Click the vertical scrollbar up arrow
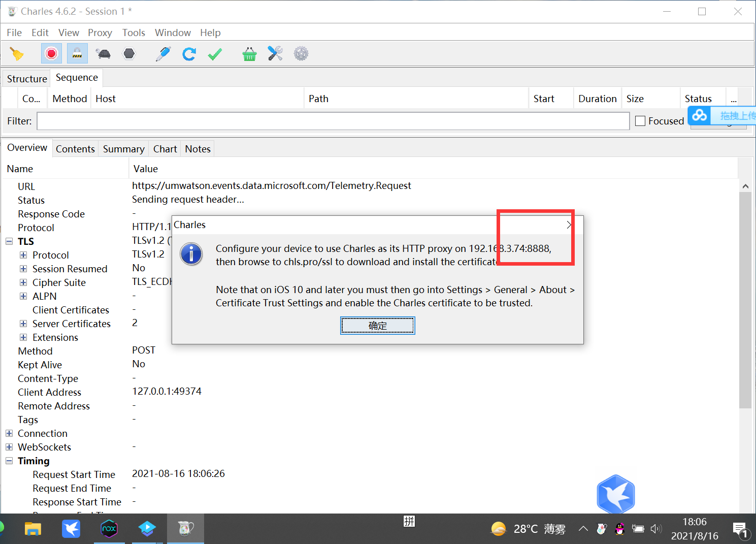Viewport: 756px width, 544px height. pyautogui.click(x=745, y=186)
